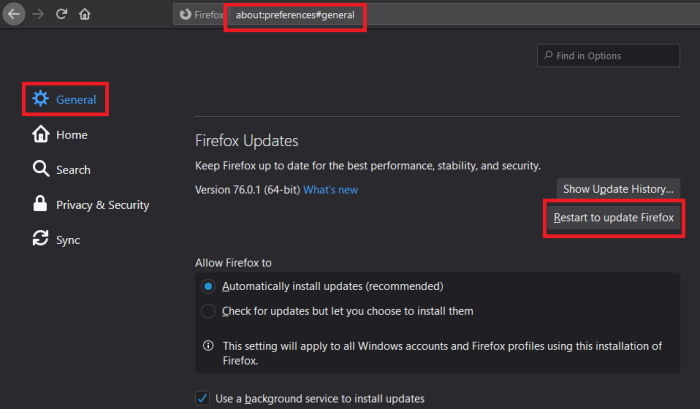Image resolution: width=700 pixels, height=409 pixels.
Task: Select Automatically install updates radio button
Action: [208, 286]
